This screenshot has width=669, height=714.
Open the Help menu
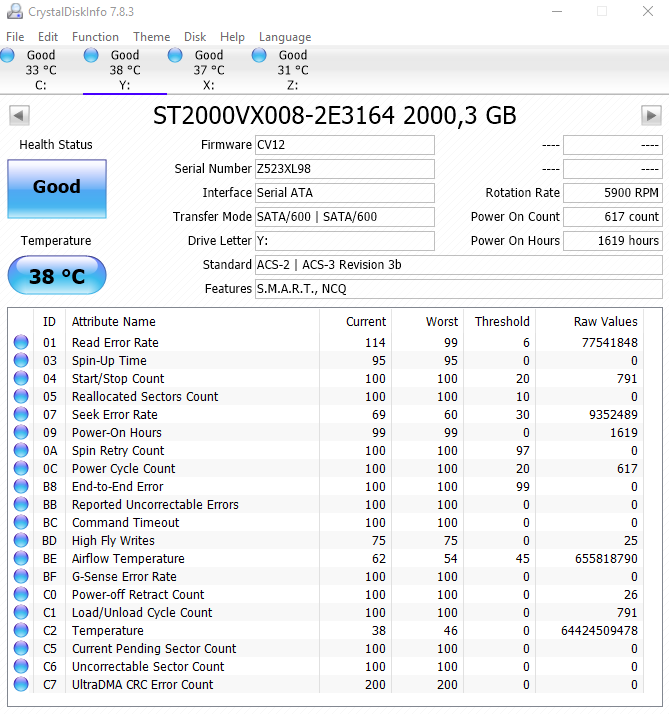[x=232, y=37]
